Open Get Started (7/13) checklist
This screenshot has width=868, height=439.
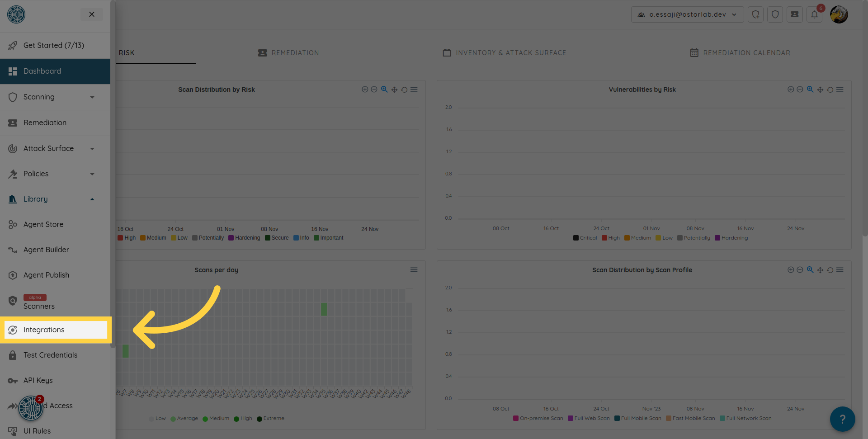coord(53,45)
